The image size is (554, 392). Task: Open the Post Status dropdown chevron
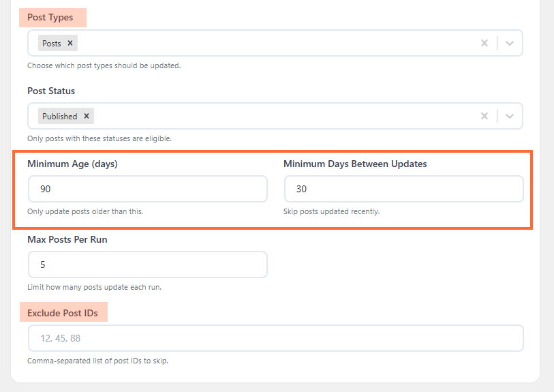(x=509, y=116)
